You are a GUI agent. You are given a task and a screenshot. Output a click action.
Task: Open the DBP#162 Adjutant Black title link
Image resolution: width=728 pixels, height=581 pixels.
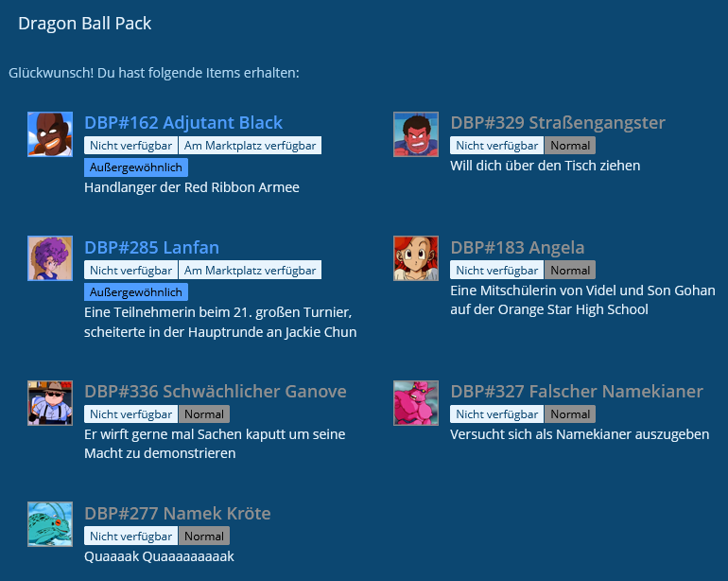point(183,123)
